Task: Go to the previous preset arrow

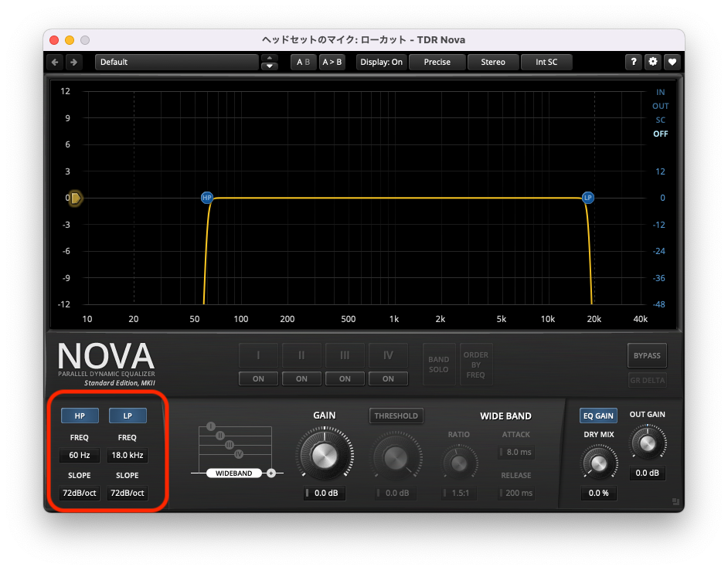Action: (x=55, y=62)
